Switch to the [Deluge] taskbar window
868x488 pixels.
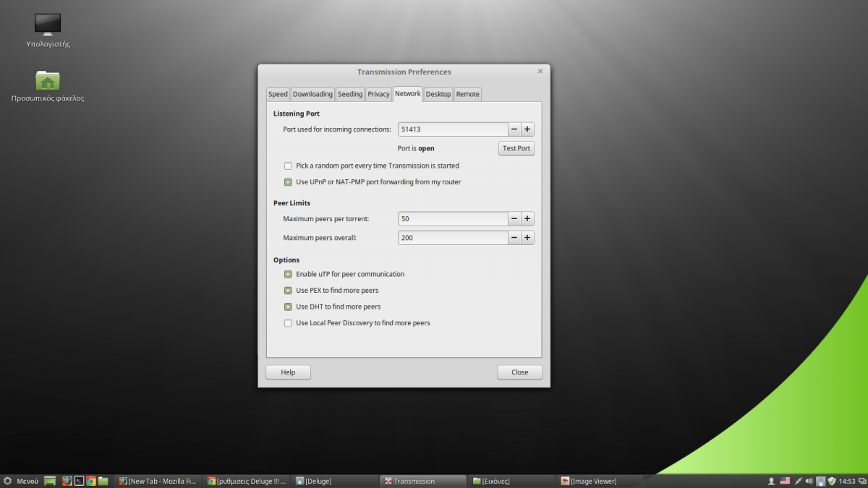coord(336,481)
